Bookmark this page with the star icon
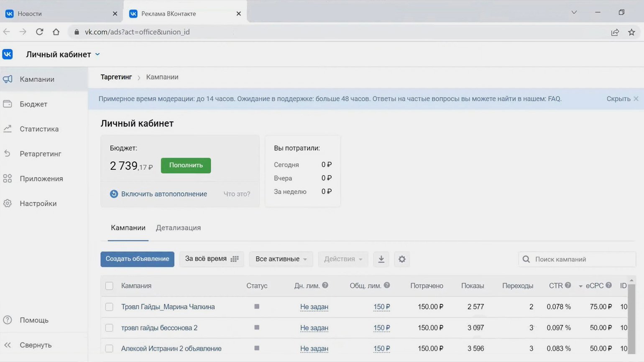 click(x=631, y=32)
